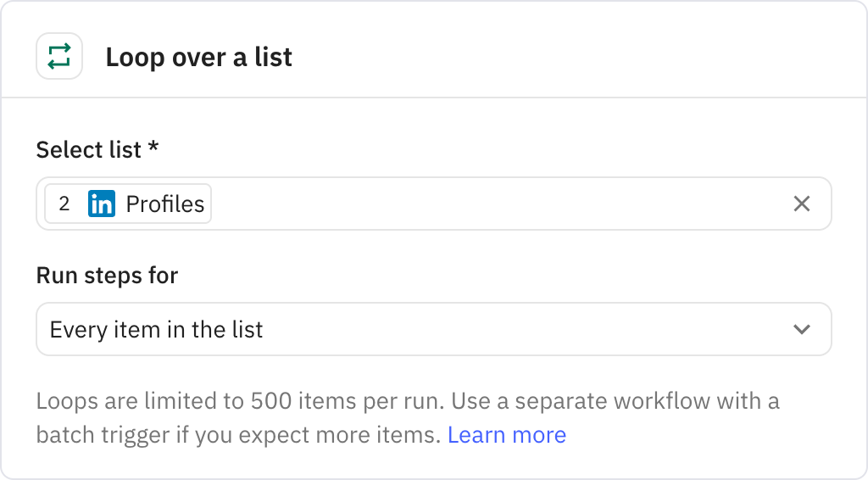Click the "Select list" field label
The image size is (868, 480).
(88, 150)
